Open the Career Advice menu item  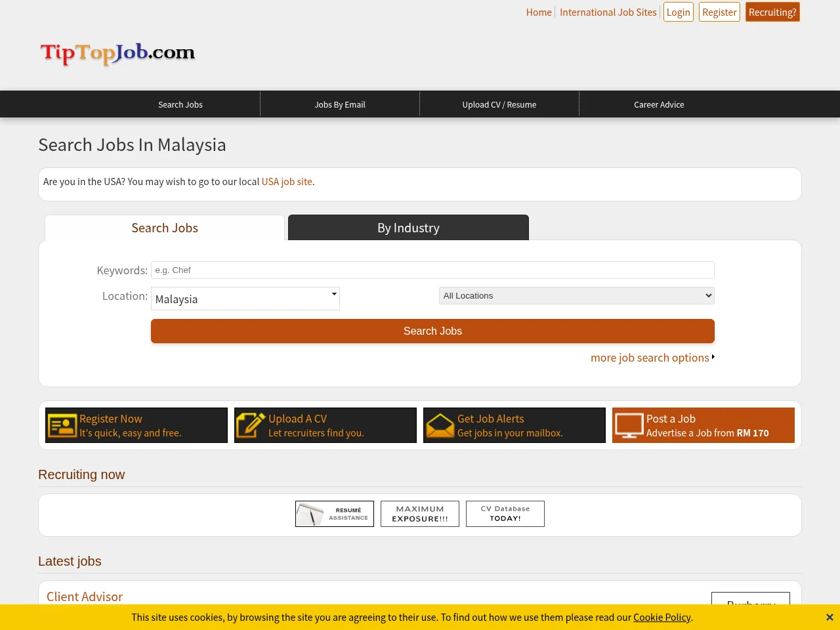pyautogui.click(x=659, y=104)
